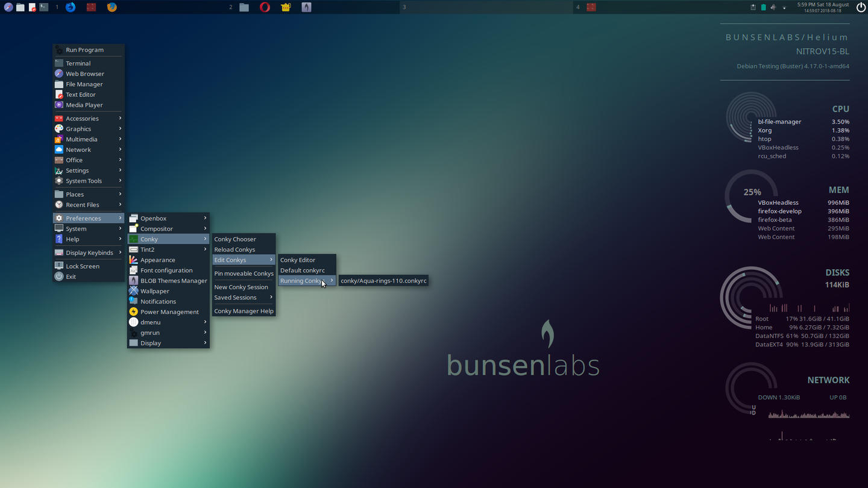The height and width of the screenshot is (488, 868).
Task: Click the text editor launcher in the top panel
Action: 32,7
